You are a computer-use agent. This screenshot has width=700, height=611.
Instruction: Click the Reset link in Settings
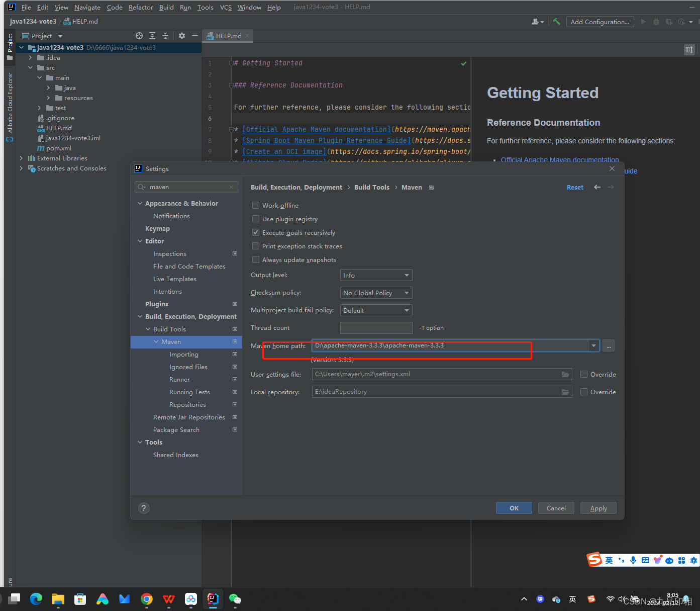tap(575, 188)
